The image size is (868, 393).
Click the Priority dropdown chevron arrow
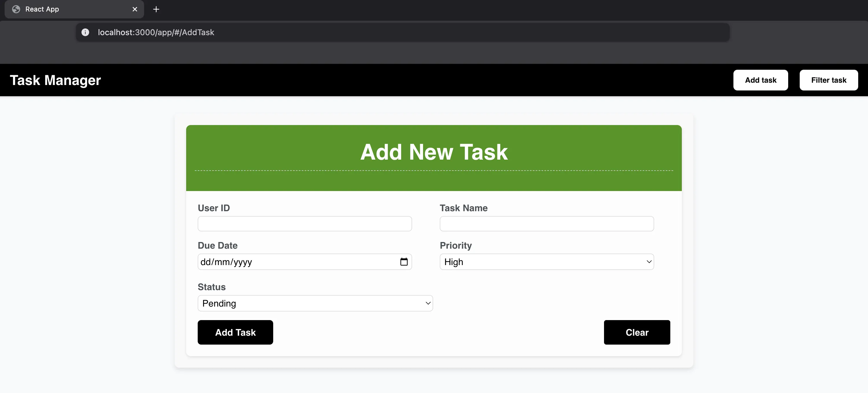649,262
